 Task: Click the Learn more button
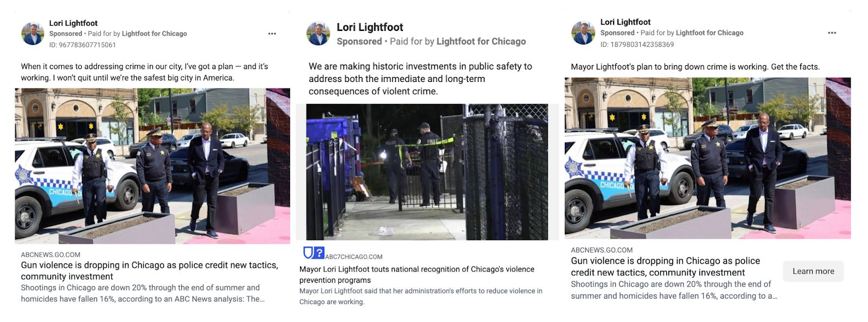coord(813,271)
